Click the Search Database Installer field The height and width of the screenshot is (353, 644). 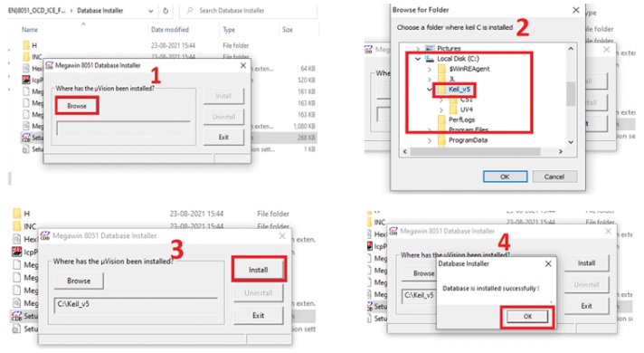(x=249, y=11)
